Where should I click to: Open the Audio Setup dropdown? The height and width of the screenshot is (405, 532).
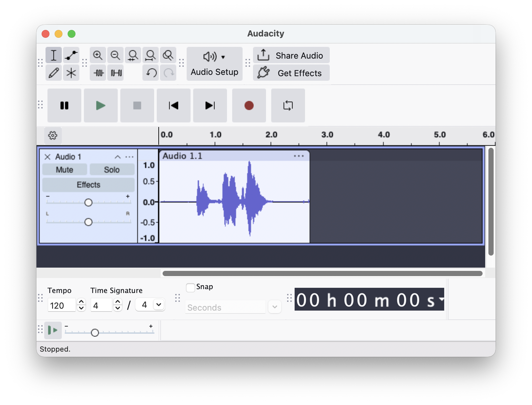click(215, 64)
